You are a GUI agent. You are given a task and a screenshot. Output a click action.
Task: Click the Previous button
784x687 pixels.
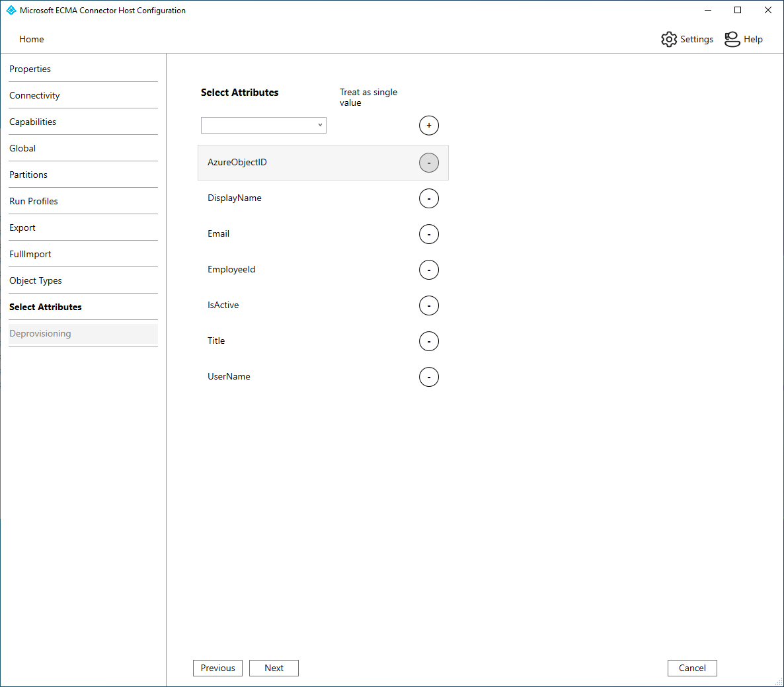pos(217,668)
